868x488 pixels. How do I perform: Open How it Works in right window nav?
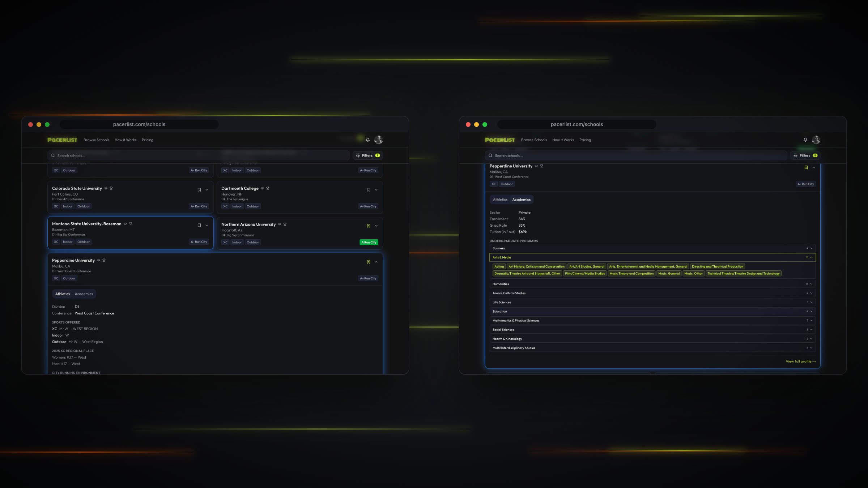(563, 140)
